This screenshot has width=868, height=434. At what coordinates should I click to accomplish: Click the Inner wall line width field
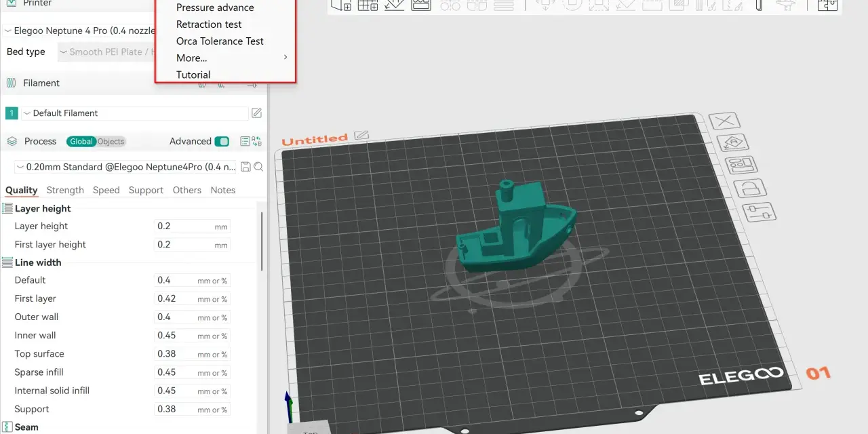[x=192, y=336]
